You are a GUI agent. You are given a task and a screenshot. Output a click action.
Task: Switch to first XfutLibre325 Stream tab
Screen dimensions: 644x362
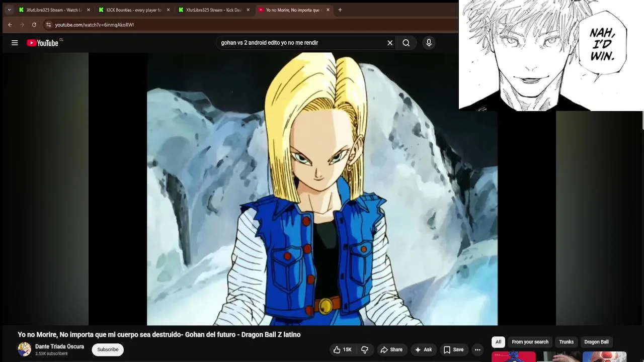coord(54,10)
